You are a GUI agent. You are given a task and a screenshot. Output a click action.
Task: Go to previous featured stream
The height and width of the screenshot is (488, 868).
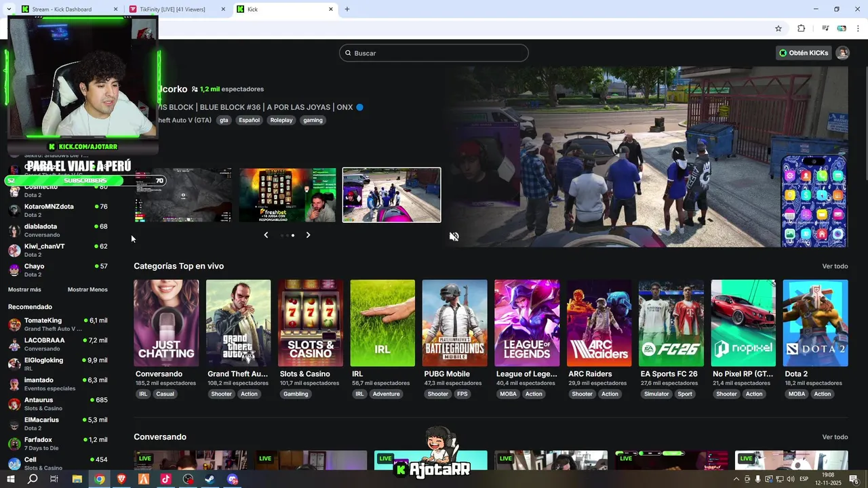tap(266, 235)
